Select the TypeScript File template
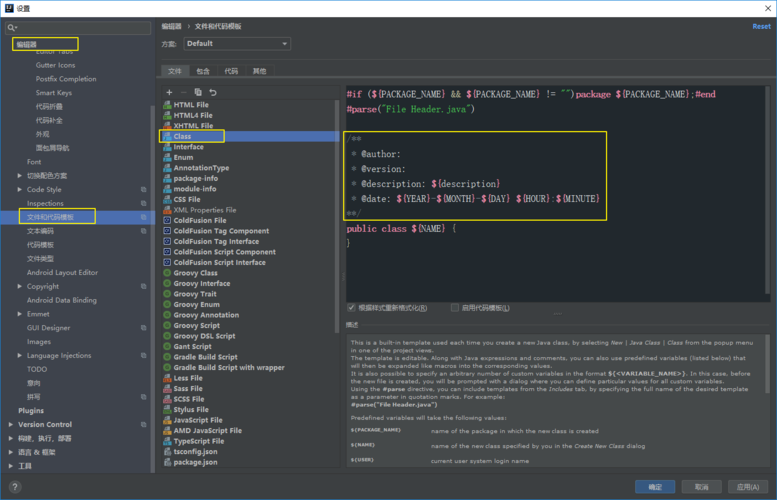The image size is (777, 500). click(x=199, y=441)
